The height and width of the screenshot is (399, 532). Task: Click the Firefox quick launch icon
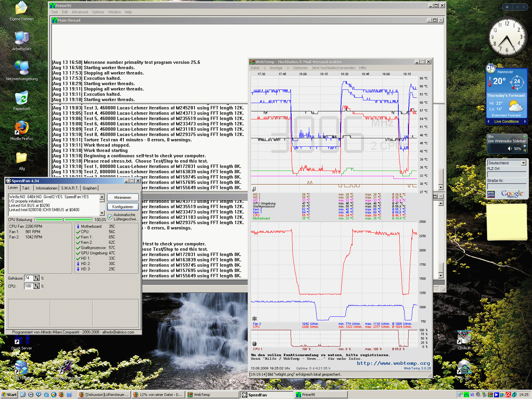[x=61, y=395]
